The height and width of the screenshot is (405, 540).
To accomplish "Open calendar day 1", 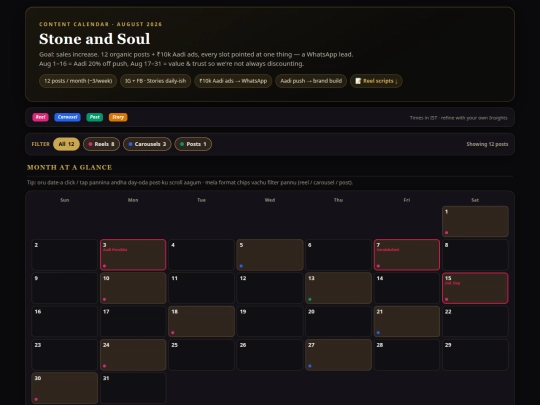I will tap(475, 221).
